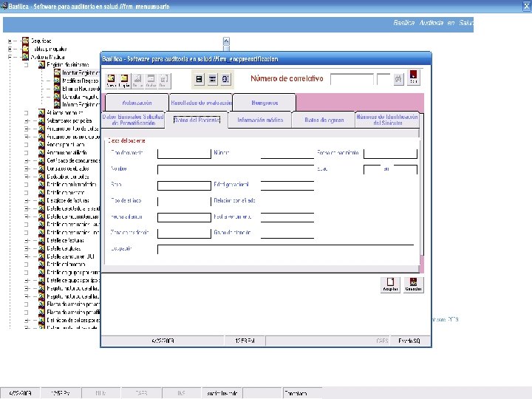Viewport: 532px width, 399px height.
Task: Click the exit door icon at toolbar's right end
Action: click(x=413, y=77)
